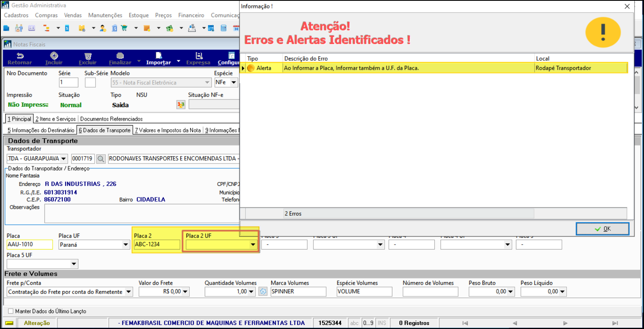Open the Cadastros menu
This screenshot has width=644, height=329.
(x=16, y=15)
